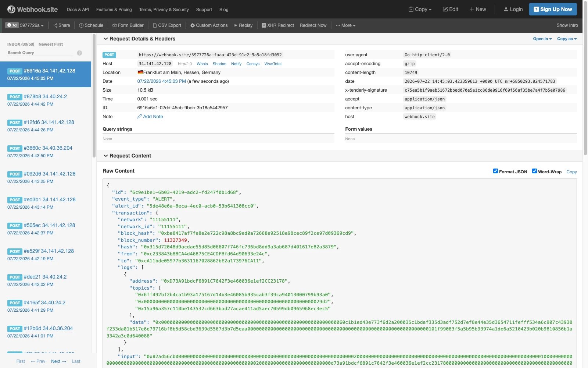Screen dimensions: 588x368
Task: Open Features & Pricing page
Action: pyautogui.click(x=114, y=10)
